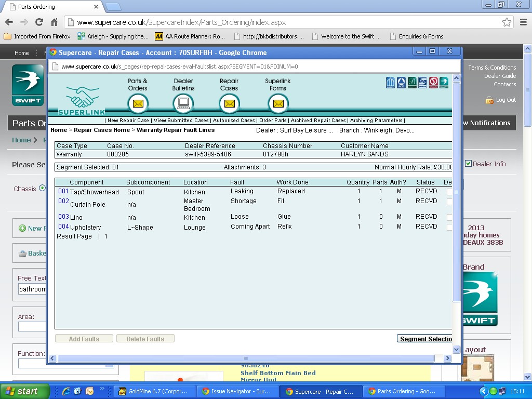
Task: Select Archived Repair Cases menu item
Action: [x=318, y=121]
